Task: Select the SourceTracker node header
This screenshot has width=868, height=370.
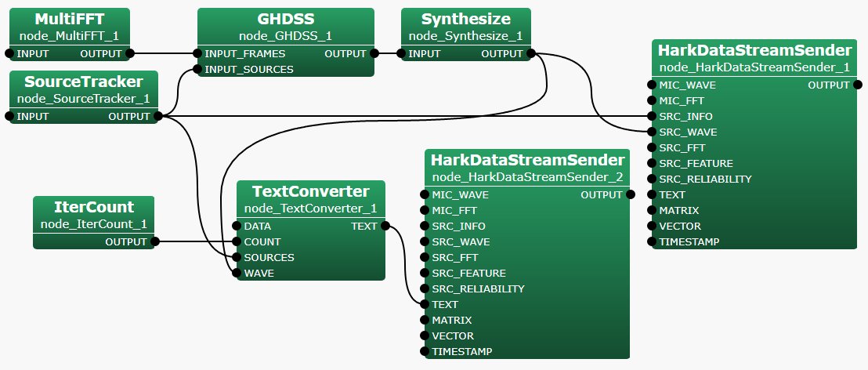Action: click(83, 82)
